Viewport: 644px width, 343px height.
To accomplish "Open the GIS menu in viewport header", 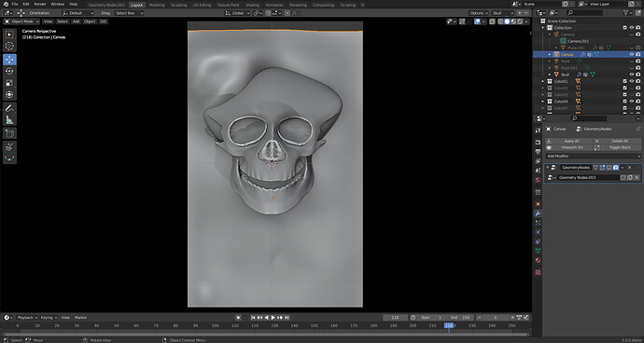I will click(103, 21).
